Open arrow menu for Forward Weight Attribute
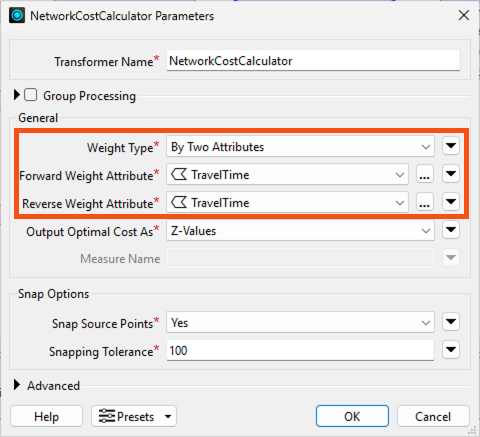480x437 pixels. [x=451, y=174]
